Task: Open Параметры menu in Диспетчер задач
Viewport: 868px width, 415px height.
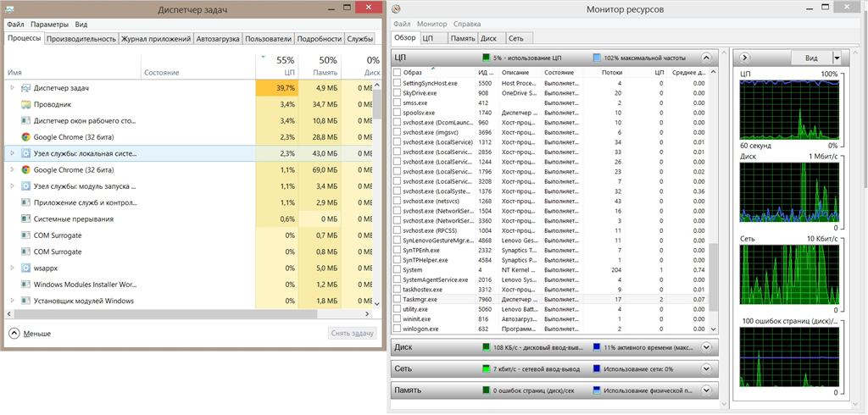Action: coord(50,25)
